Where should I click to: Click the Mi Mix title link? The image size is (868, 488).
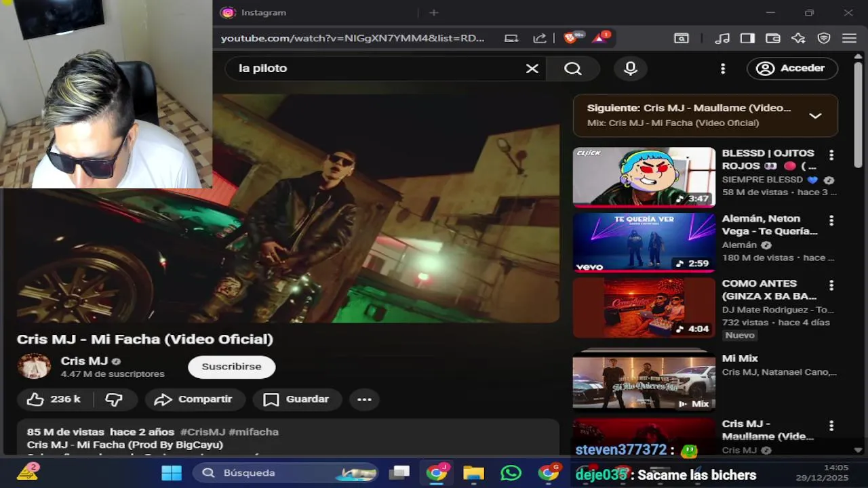pyautogui.click(x=740, y=358)
